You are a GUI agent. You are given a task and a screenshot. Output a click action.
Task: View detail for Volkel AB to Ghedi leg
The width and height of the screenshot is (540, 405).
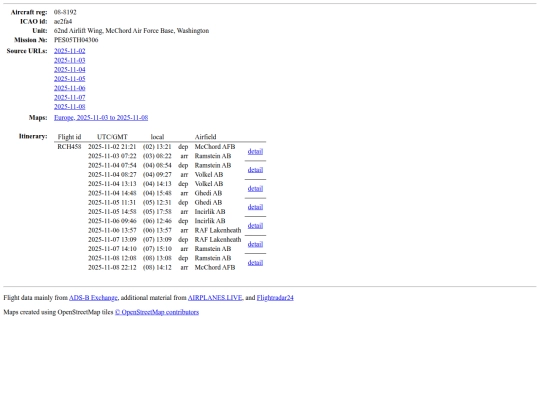255,189
